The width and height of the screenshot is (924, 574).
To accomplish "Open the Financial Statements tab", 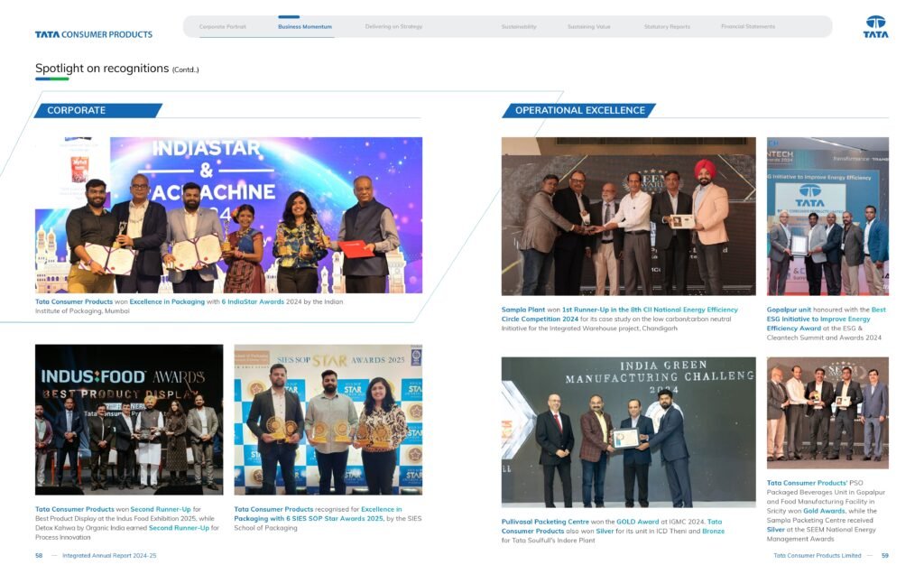I will coord(748,26).
